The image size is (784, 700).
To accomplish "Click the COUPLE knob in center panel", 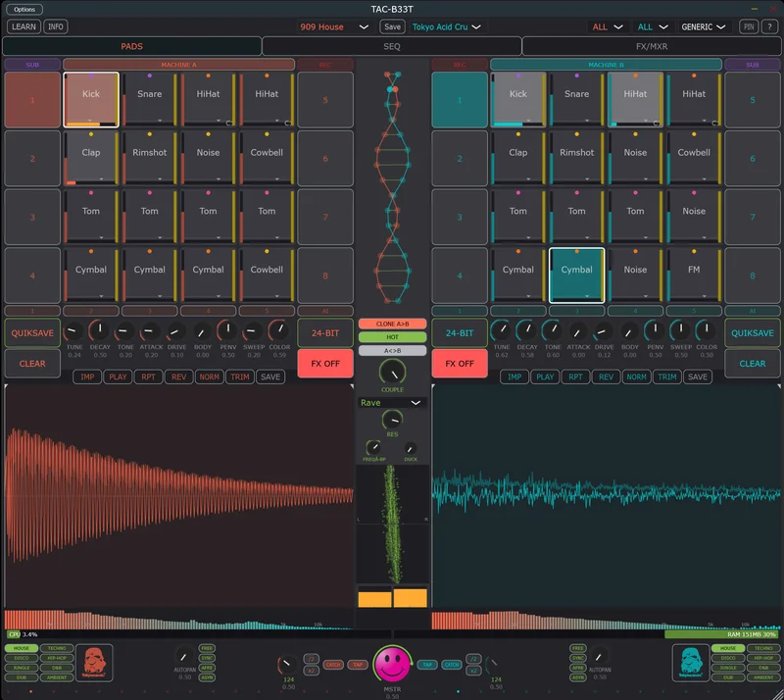I will tap(392, 372).
